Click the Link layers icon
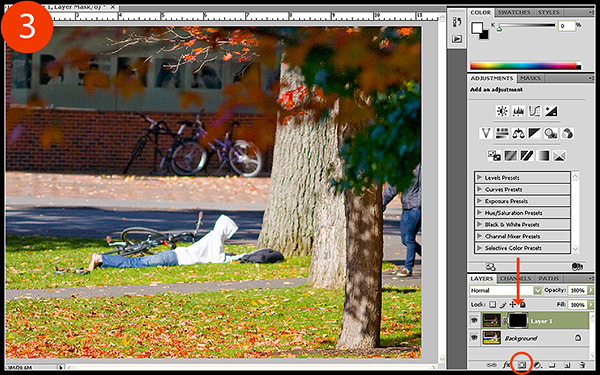600x375 pixels. (491, 365)
